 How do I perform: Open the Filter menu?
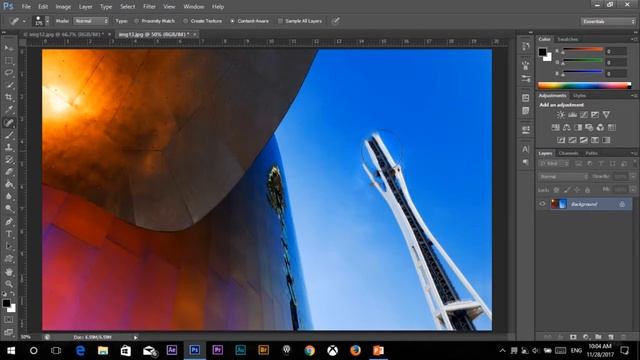[x=149, y=7]
